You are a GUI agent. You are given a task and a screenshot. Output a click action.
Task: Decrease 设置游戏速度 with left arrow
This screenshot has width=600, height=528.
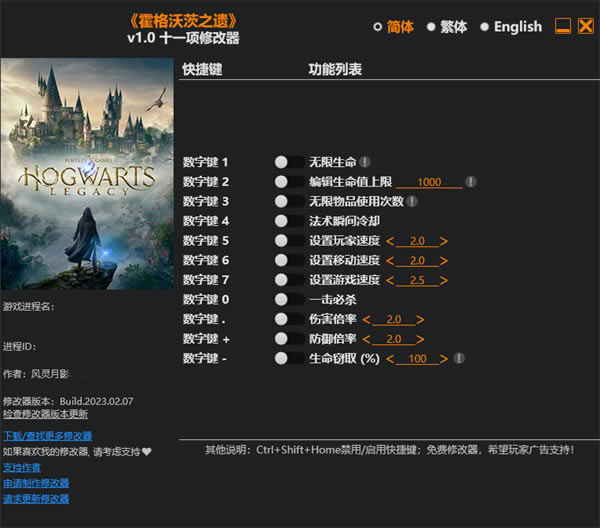point(390,280)
